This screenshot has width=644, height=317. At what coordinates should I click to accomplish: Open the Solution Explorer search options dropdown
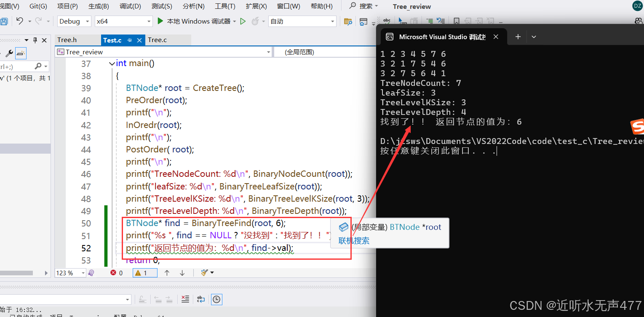tap(45, 67)
